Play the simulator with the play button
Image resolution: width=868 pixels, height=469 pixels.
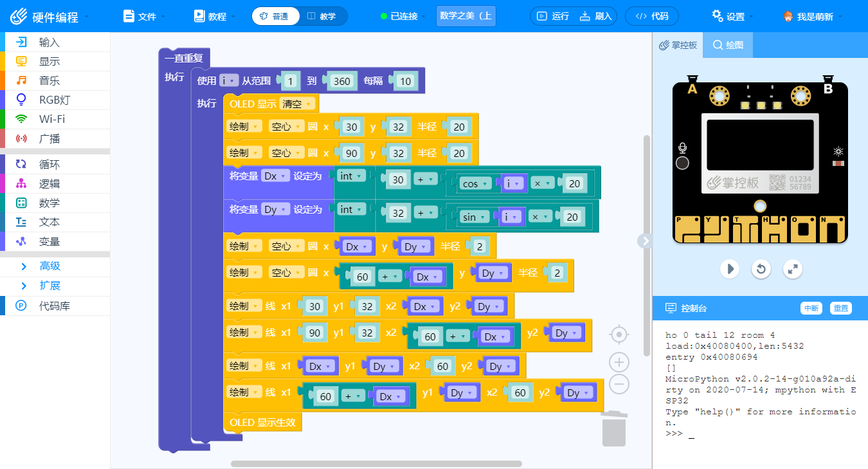(x=729, y=268)
